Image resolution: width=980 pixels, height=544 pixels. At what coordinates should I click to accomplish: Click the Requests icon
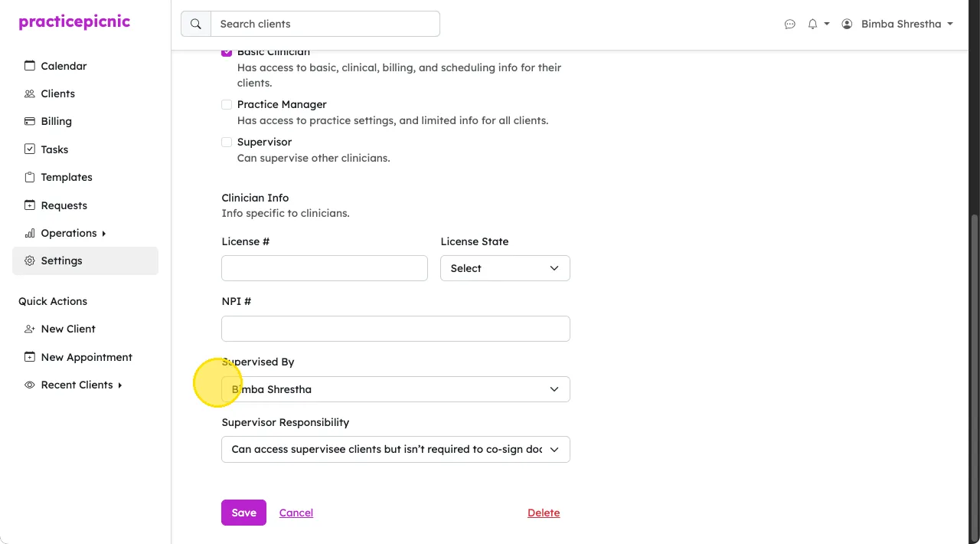30,205
